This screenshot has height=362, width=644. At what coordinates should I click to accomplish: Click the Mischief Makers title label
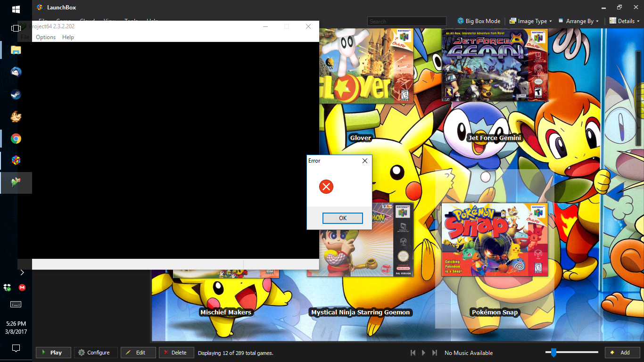point(226,313)
